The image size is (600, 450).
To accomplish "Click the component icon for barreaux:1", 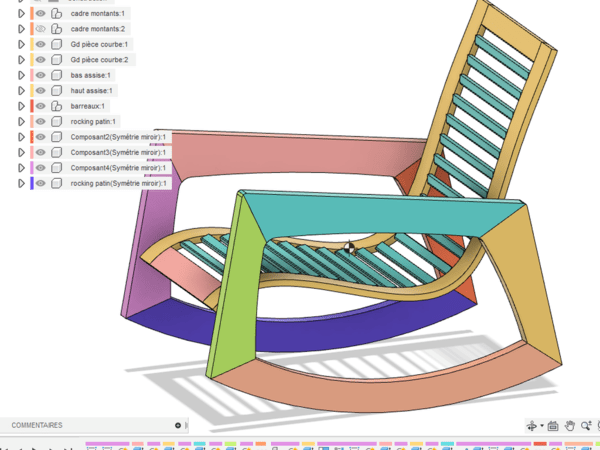I will pos(57,106).
